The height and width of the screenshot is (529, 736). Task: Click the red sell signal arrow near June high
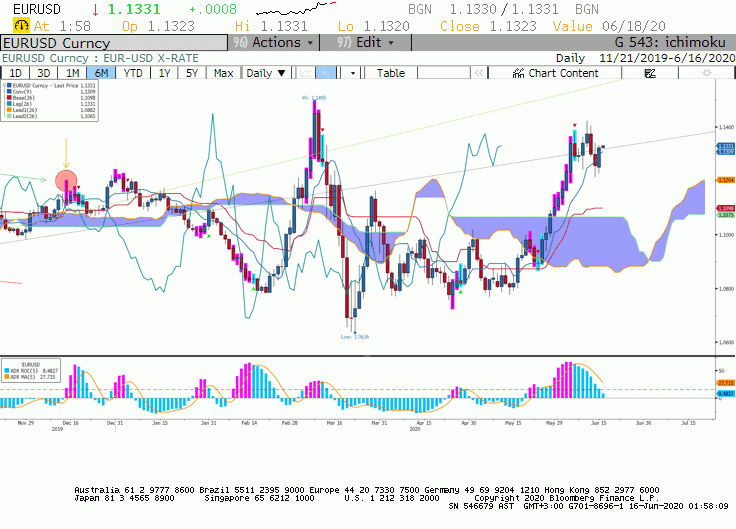pos(575,125)
